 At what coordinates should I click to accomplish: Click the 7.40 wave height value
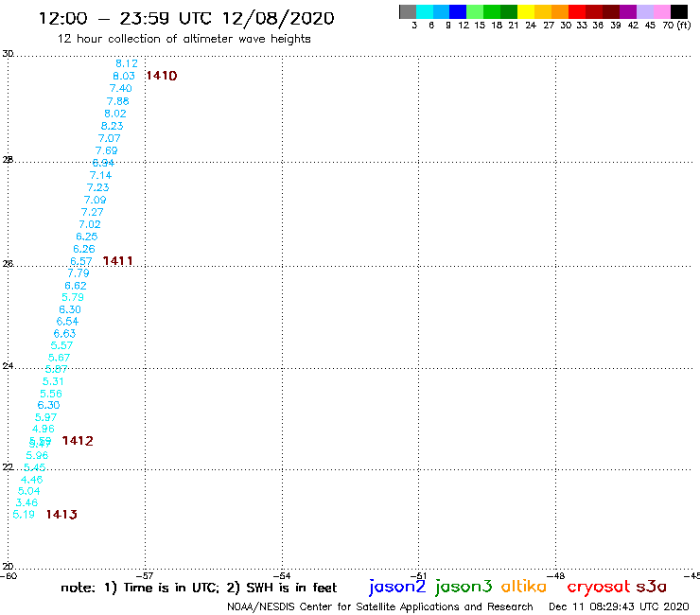[120, 88]
